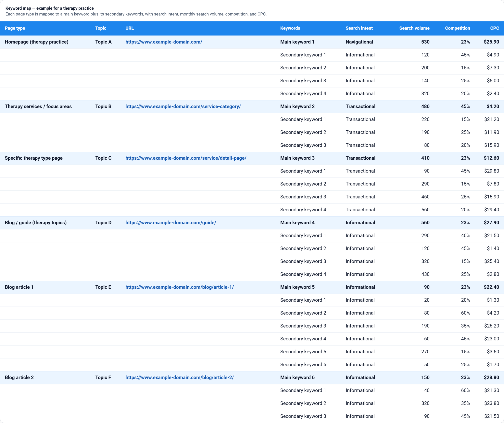Select the Main keyword 6 cell
Screen dimensions: 504x423
[297, 377]
